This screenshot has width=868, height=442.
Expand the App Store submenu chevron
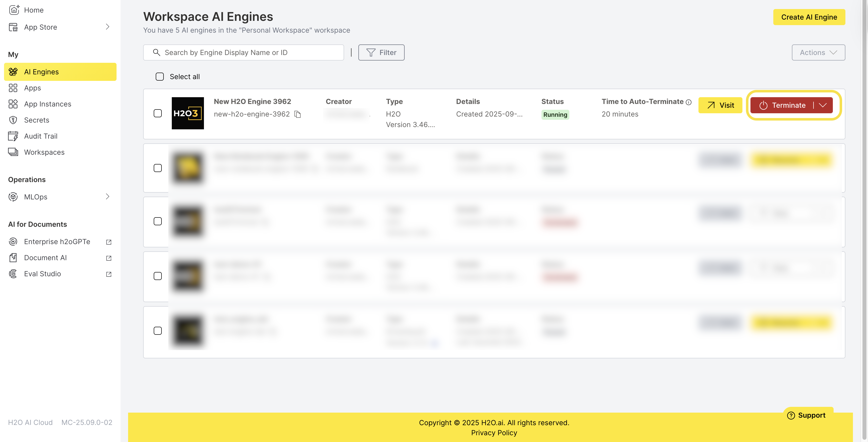pyautogui.click(x=107, y=27)
